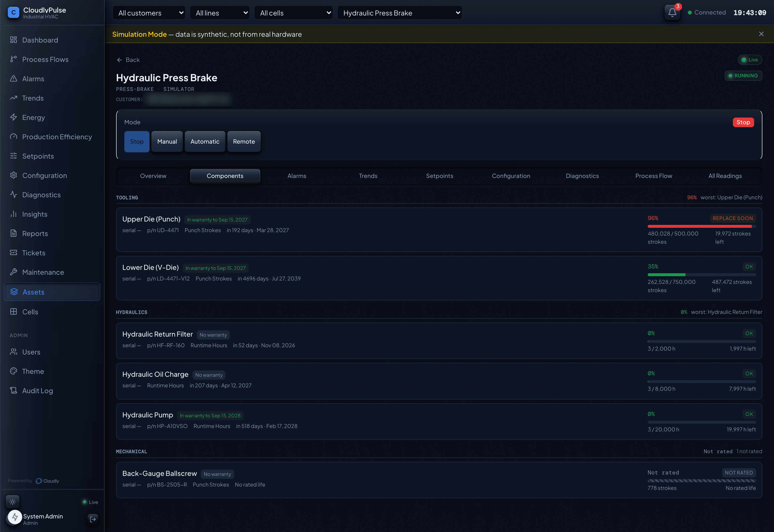Open the Diagnostics tab in asset view
Image resolution: width=774 pixels, height=532 pixels.
[x=582, y=176]
